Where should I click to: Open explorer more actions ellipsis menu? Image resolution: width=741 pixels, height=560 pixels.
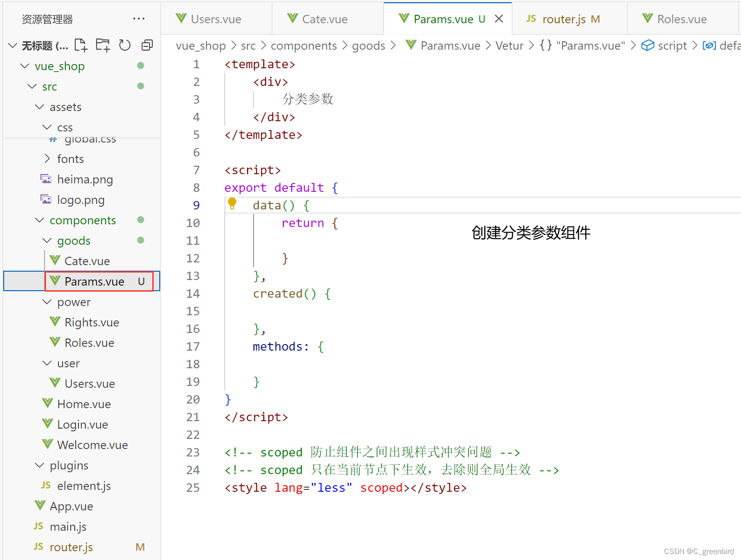point(138,19)
